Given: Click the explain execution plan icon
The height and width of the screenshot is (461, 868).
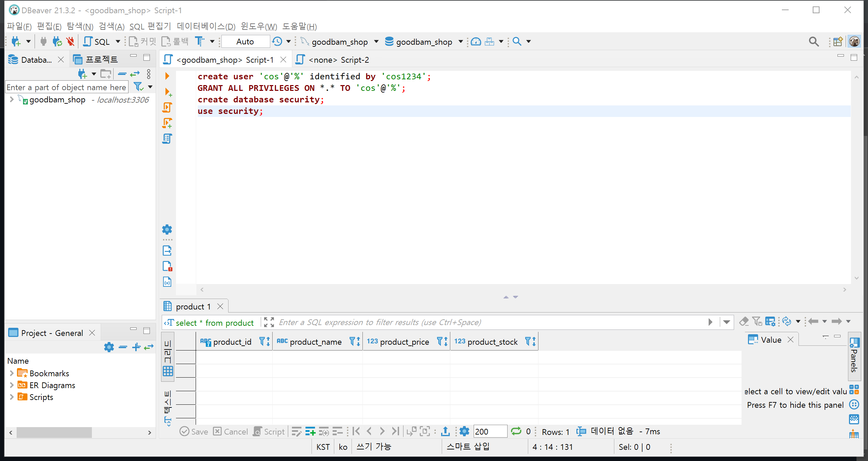Looking at the screenshot, I should coord(167,139).
